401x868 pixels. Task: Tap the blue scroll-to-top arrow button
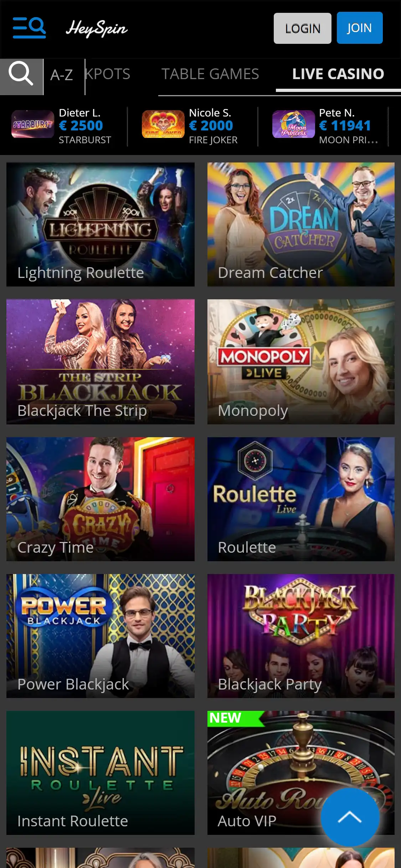tap(350, 817)
